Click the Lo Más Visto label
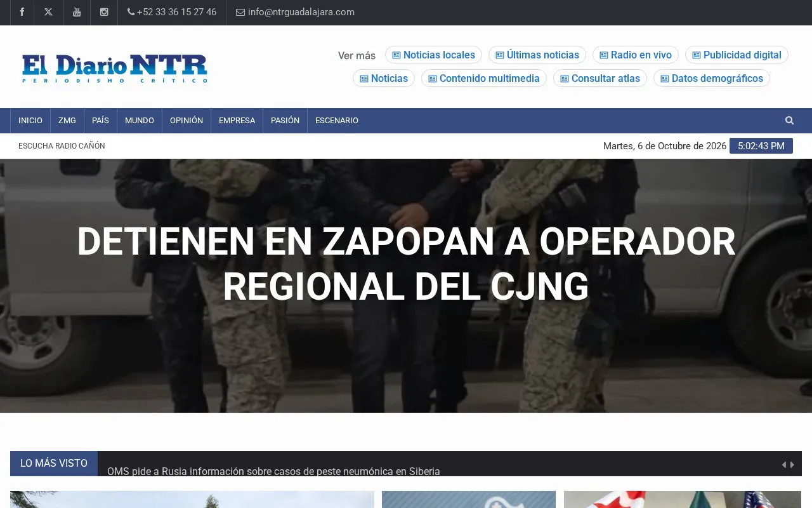The height and width of the screenshot is (508, 812). tap(54, 464)
